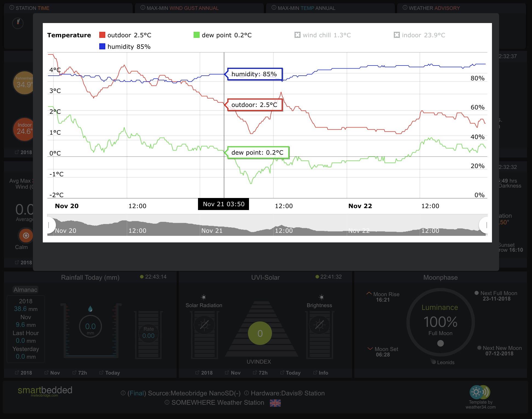This screenshot has width=532, height=419.
Task: Click the UK flag icon
Action: click(275, 403)
